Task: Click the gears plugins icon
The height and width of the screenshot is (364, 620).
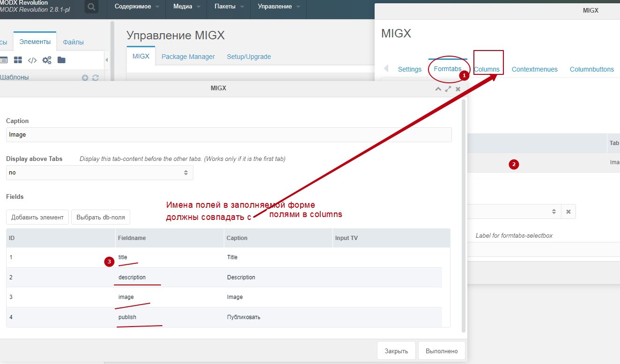Action: click(47, 60)
